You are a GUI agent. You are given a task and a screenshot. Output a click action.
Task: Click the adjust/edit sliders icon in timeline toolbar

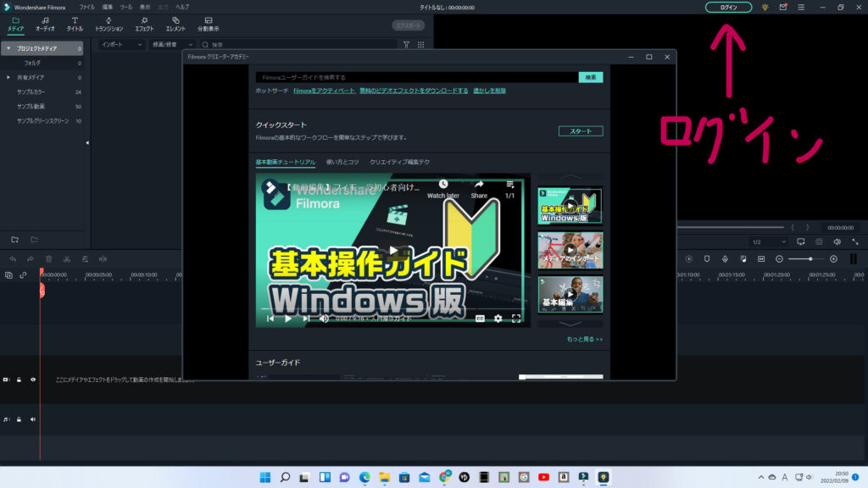85,259
